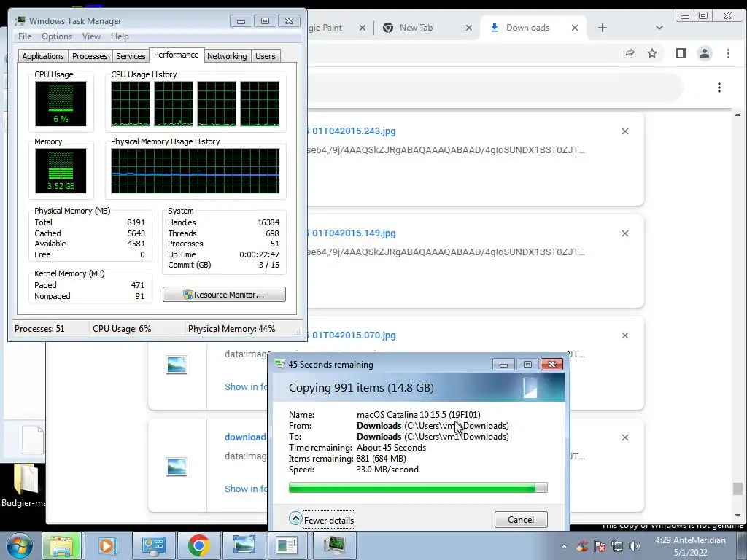Open the Downloads page more actions menu

[719, 87]
